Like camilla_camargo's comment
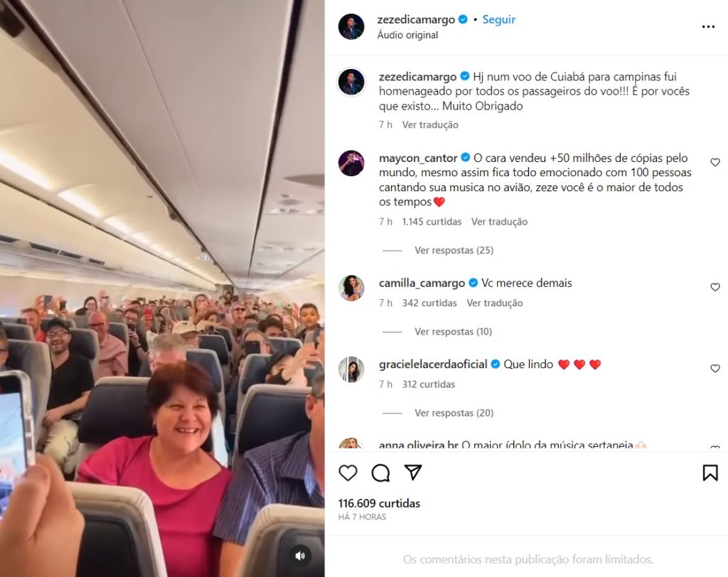This screenshot has width=728, height=577. (715, 287)
